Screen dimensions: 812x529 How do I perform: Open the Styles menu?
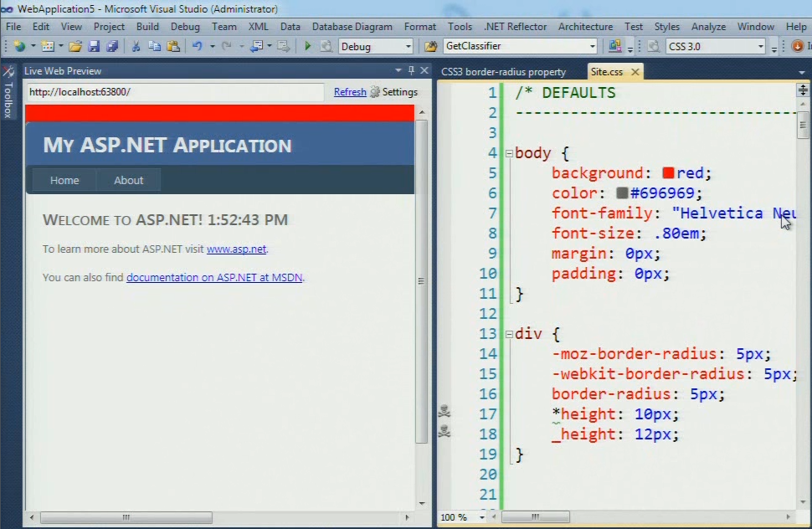point(666,27)
